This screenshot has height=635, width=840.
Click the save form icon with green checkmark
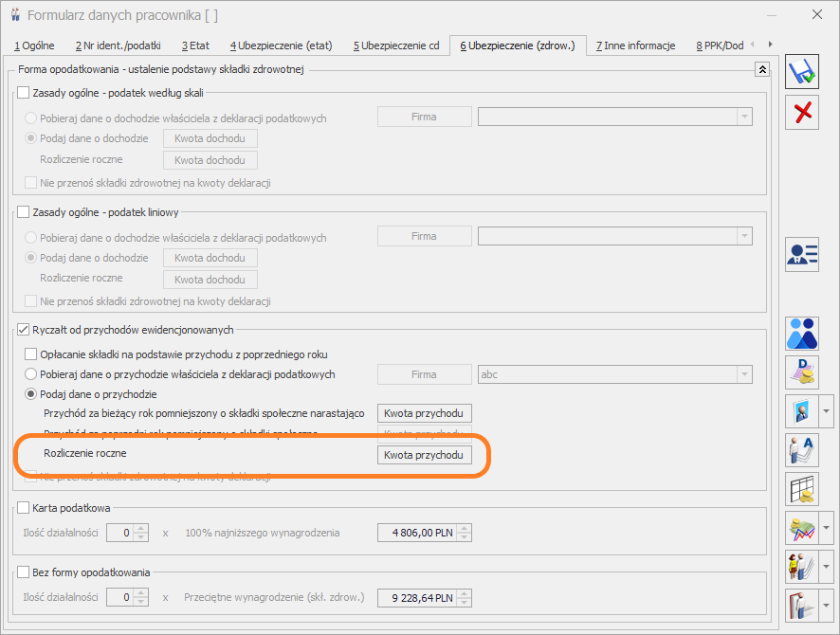click(802, 71)
